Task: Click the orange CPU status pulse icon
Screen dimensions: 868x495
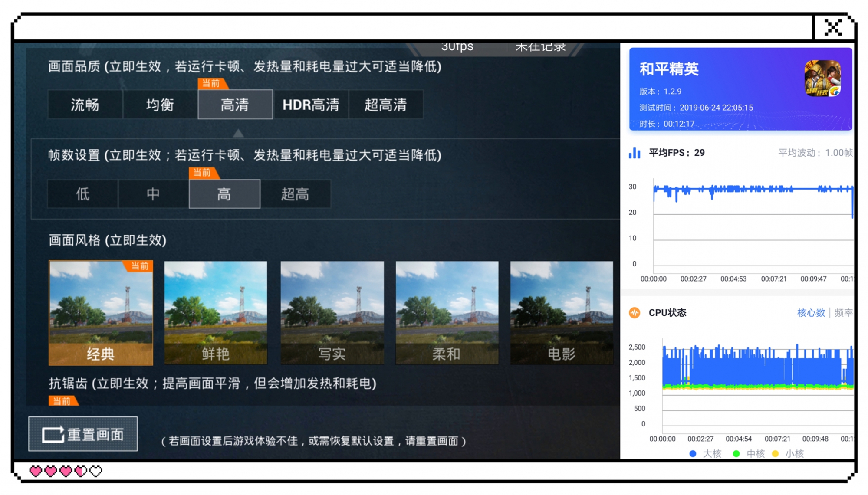Action: point(635,313)
